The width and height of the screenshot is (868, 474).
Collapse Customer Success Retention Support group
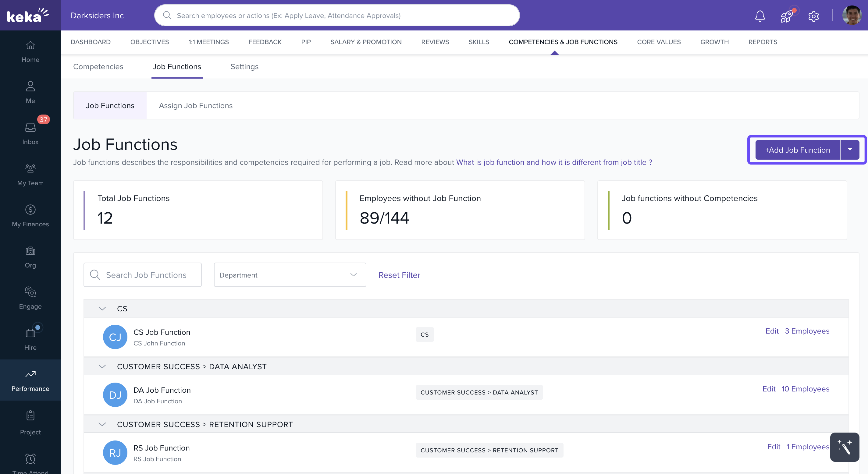[x=102, y=424]
